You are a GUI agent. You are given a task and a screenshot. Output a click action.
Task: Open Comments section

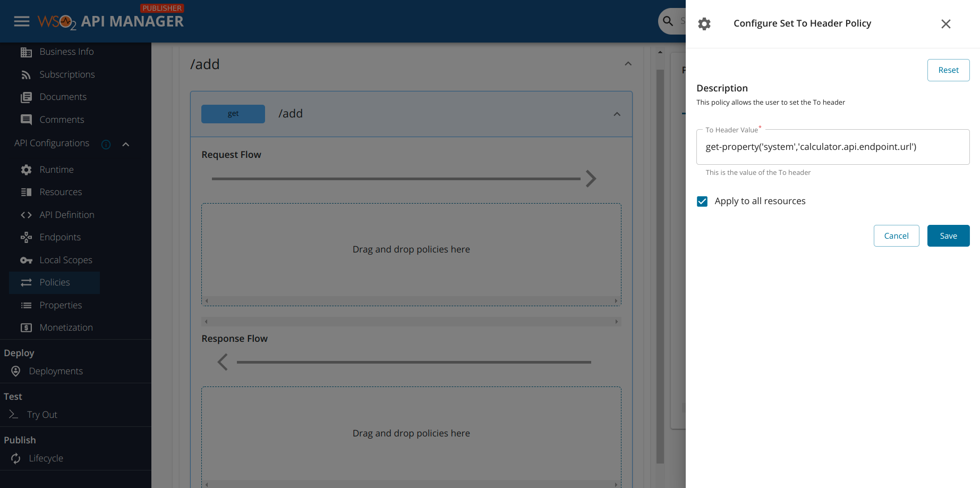point(62,120)
